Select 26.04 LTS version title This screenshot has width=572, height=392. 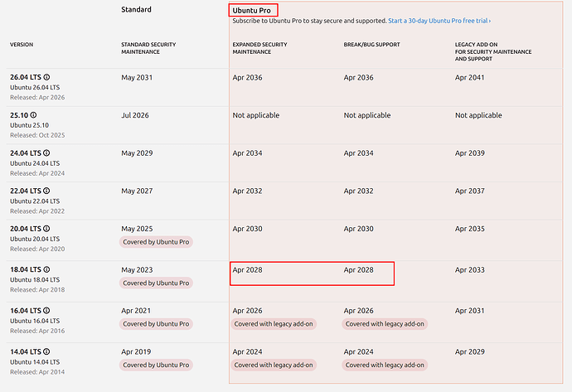pyautogui.click(x=26, y=77)
